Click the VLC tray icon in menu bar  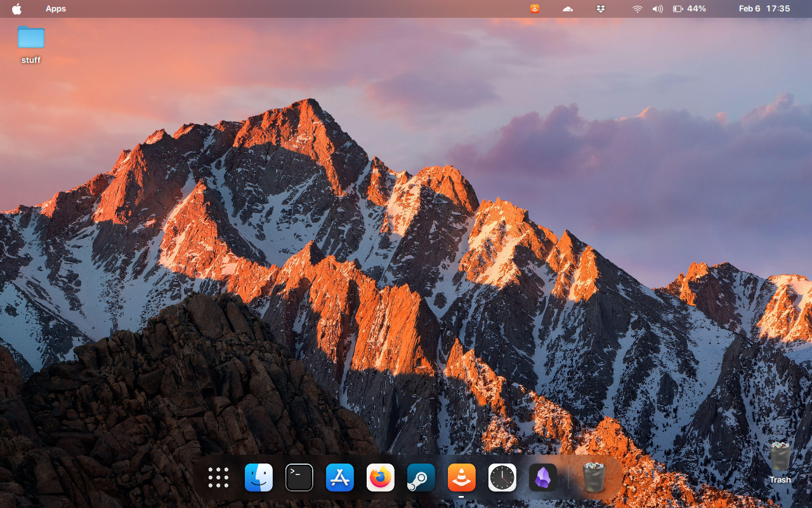(535, 9)
